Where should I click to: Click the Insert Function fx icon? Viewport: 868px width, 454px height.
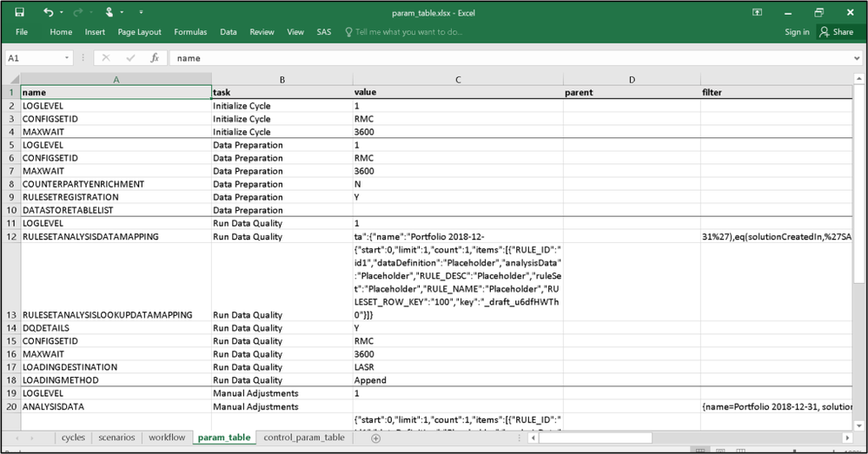click(x=155, y=58)
